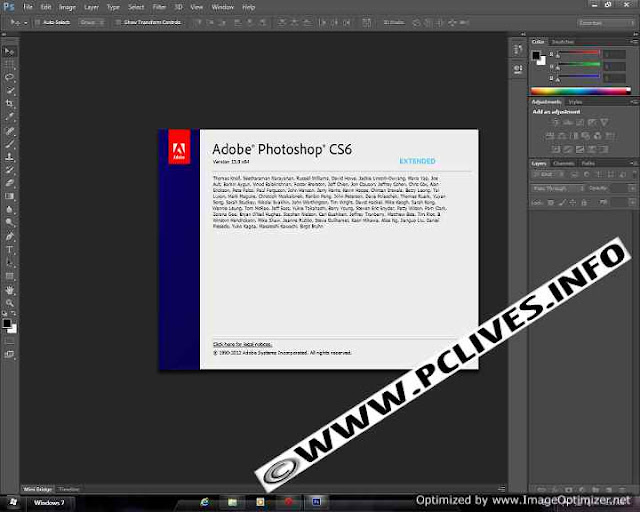Screen dimensions: 640x512
Task: Switch to the Styles tab
Action: pyautogui.click(x=575, y=102)
